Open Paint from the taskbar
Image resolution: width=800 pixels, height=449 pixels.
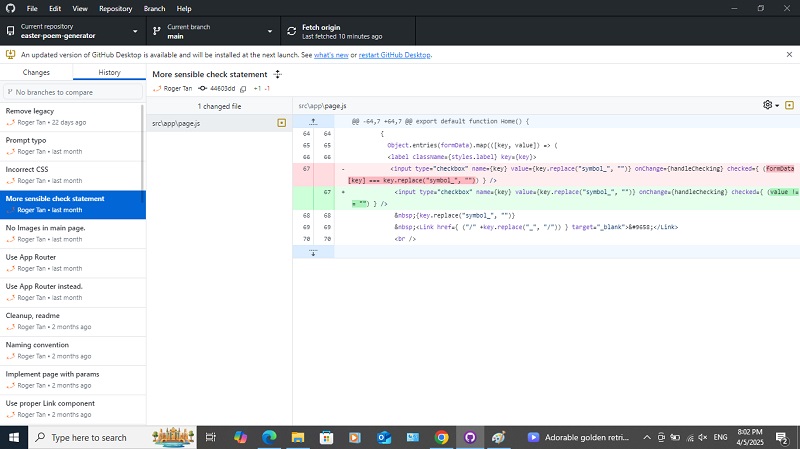[x=498, y=437]
